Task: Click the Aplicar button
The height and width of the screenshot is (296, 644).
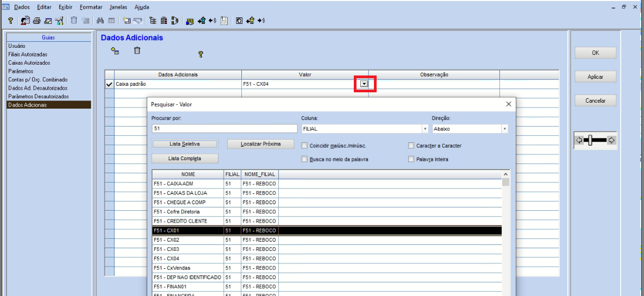Action: [x=595, y=77]
